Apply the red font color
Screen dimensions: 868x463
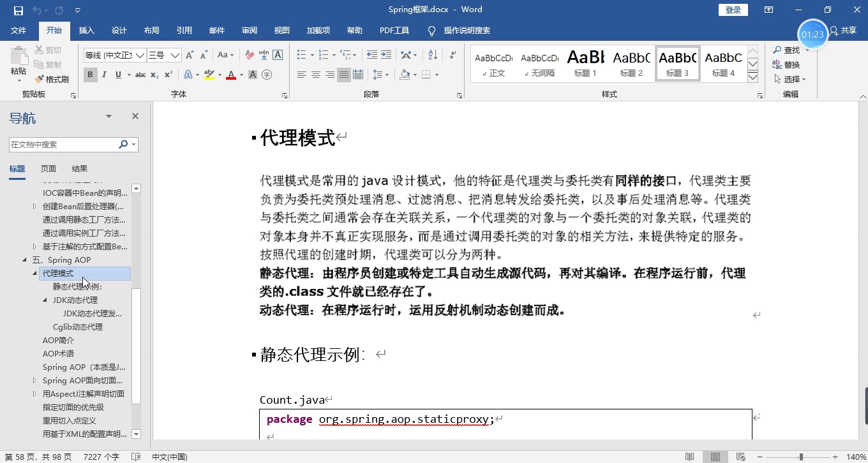pos(230,75)
